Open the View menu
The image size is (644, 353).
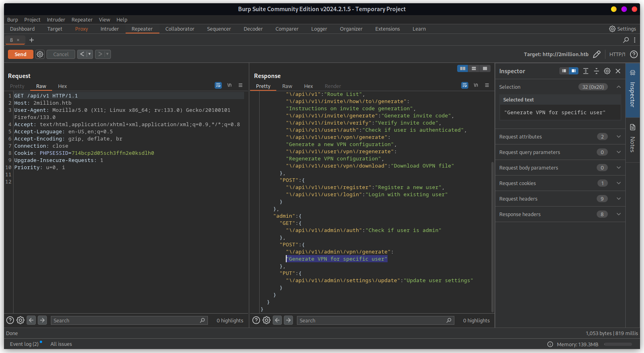(105, 20)
